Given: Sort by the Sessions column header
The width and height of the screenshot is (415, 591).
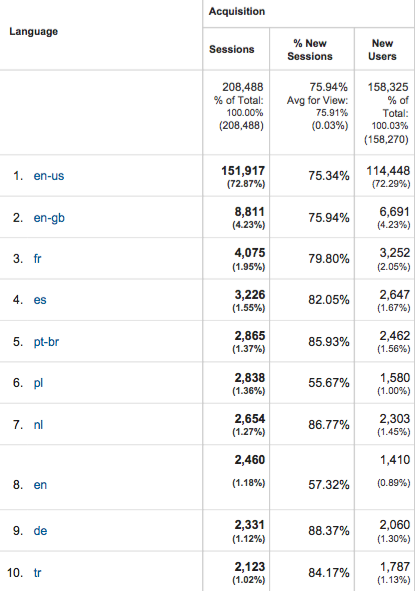Looking at the screenshot, I should (231, 49).
